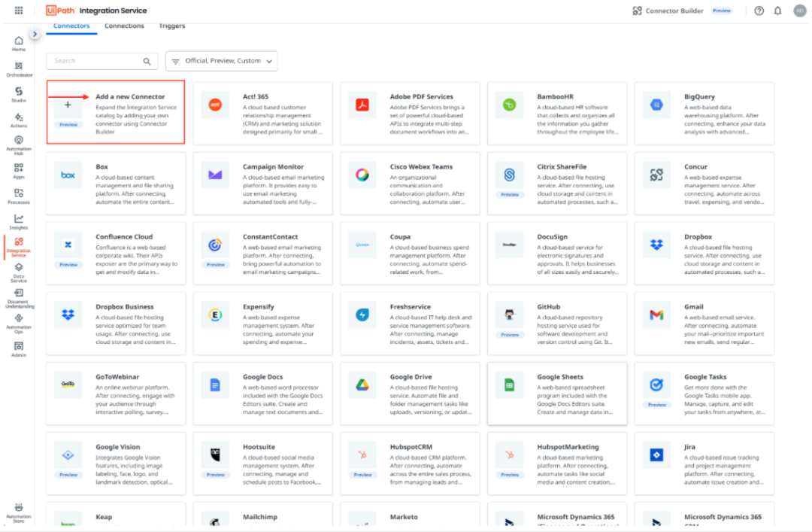Open the Freshservice connector card
The height and width of the screenshot is (532, 812).
[x=411, y=323]
